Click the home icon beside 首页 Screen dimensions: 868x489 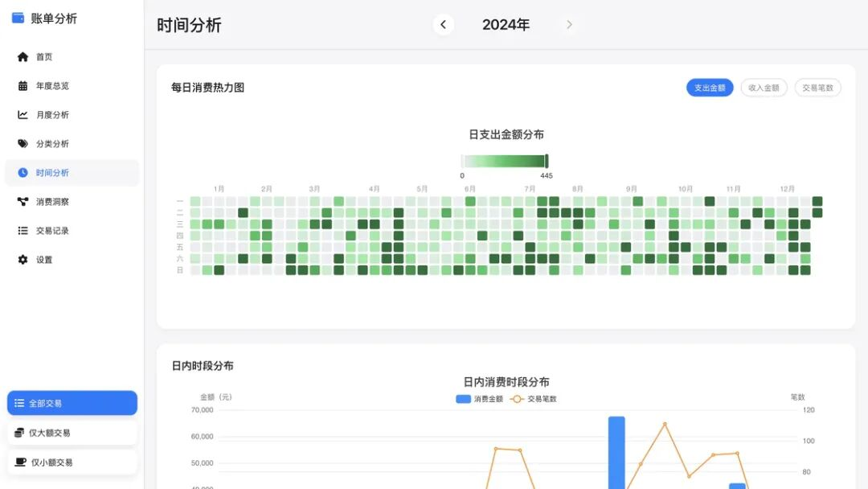point(23,57)
